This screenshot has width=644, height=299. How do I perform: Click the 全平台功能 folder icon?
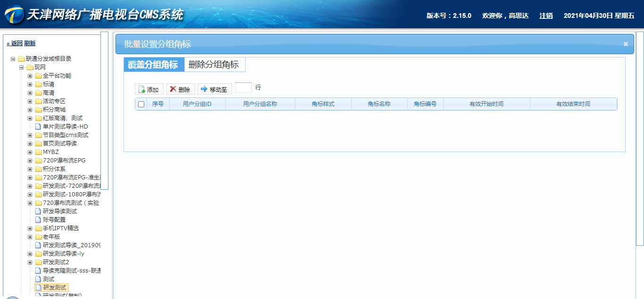(38, 76)
